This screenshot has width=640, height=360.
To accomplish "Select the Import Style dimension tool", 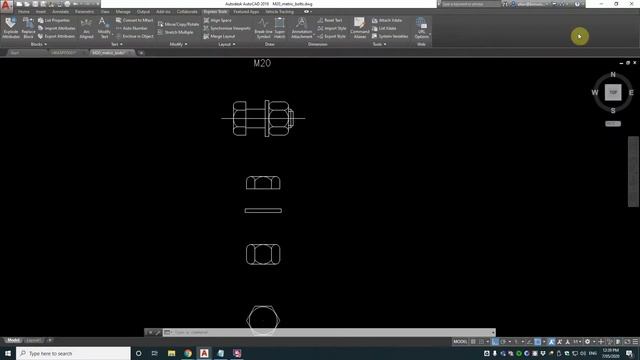I will [332, 28].
